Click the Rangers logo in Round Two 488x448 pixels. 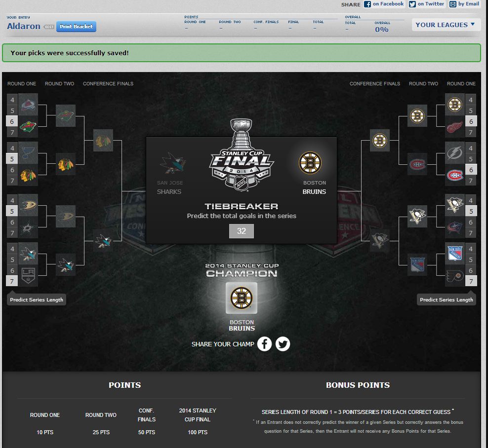tap(417, 264)
